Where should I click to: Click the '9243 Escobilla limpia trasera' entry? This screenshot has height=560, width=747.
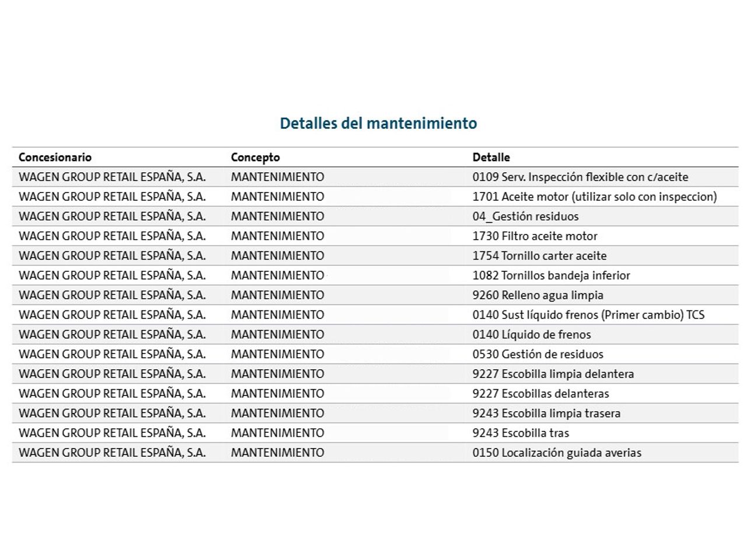click(546, 413)
